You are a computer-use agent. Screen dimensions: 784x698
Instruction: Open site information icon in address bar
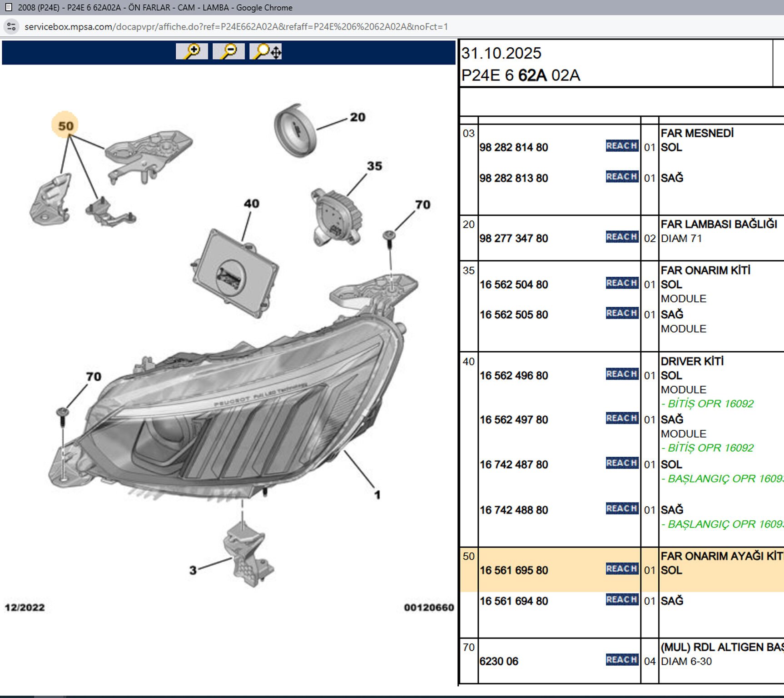point(11,27)
